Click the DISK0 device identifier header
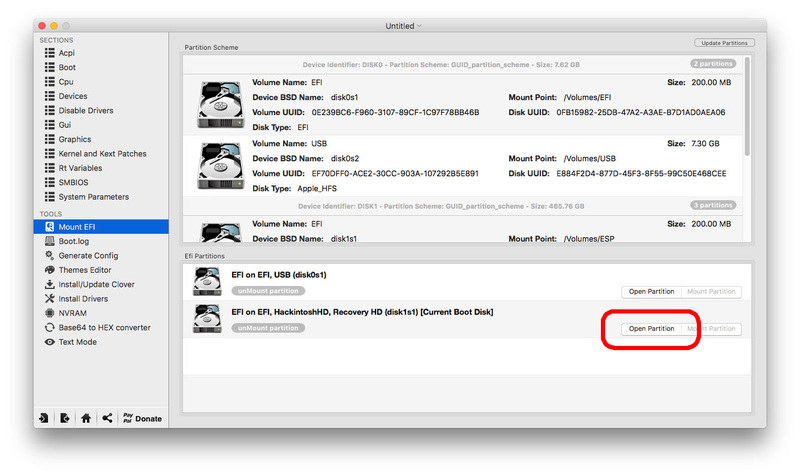The image size is (800, 476). [441, 65]
